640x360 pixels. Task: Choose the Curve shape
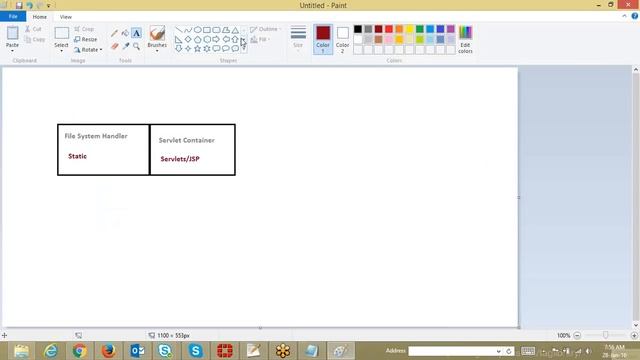pyautogui.click(x=188, y=30)
